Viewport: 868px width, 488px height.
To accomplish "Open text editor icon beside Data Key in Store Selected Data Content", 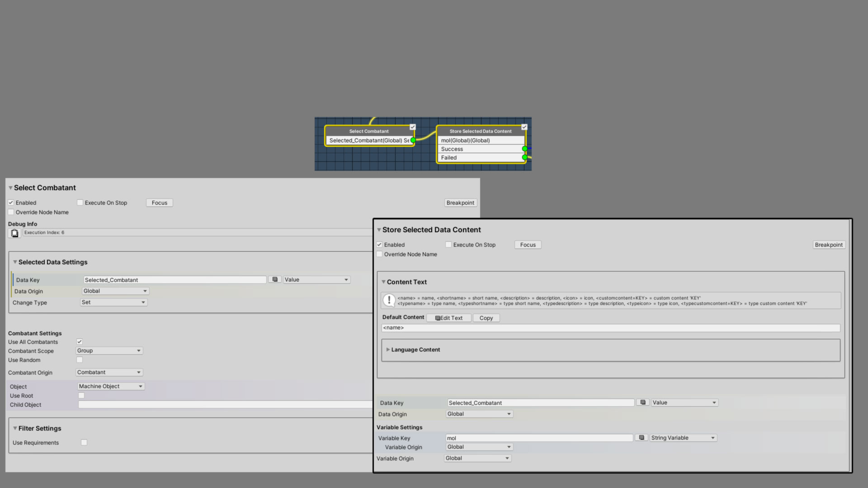I will coord(643,403).
